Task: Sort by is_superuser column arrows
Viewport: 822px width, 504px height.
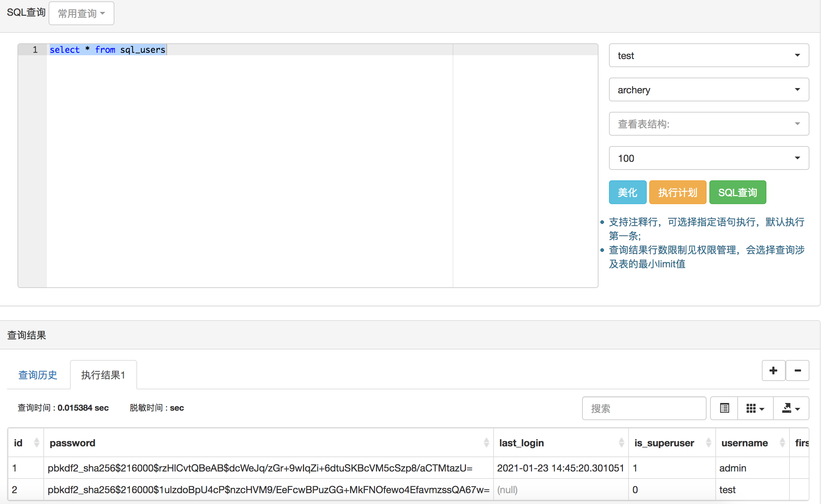Action: point(708,442)
